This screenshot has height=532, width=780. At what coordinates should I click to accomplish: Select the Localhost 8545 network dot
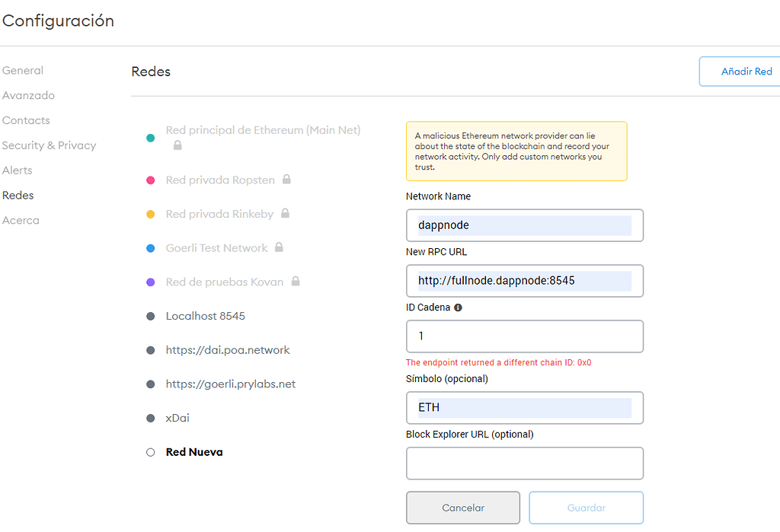(152, 315)
